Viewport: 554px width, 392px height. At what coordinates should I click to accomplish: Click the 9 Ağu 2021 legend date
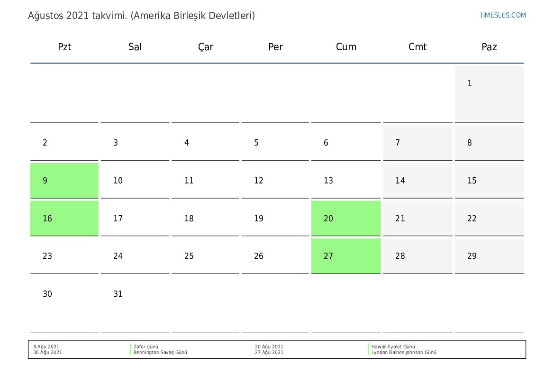[x=46, y=347]
